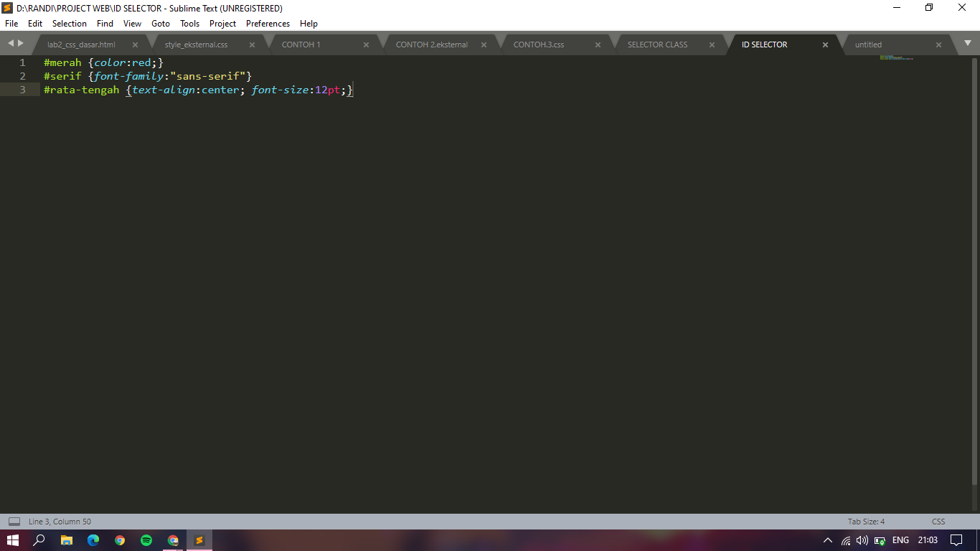Switch to the SELECTOR CLASS tab
980x551 pixels.
657,44
